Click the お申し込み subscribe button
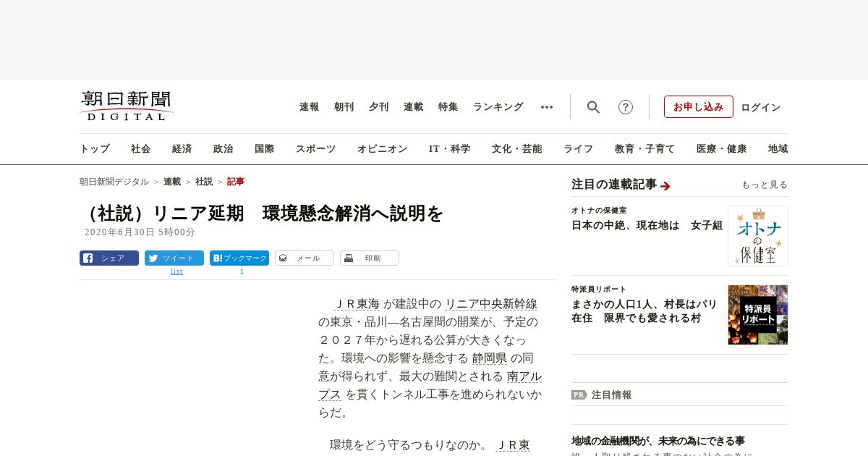Viewport: 868px width, 456px height. [x=699, y=107]
